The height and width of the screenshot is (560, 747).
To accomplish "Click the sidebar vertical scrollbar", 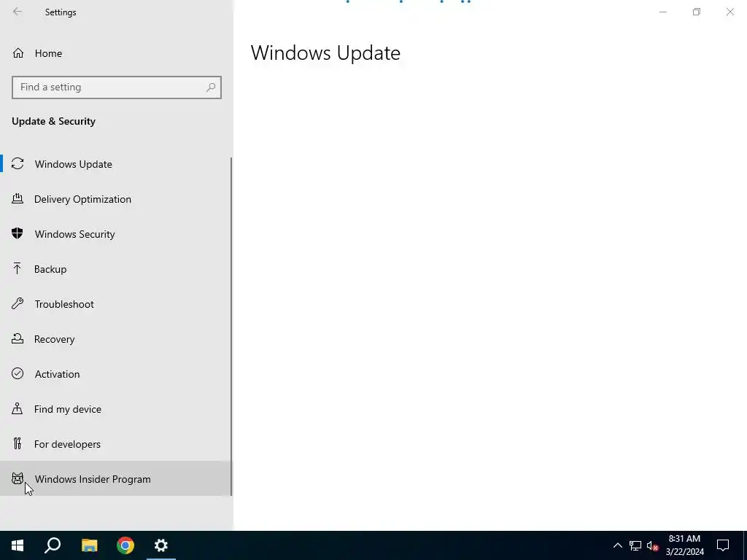I will tap(231, 326).
